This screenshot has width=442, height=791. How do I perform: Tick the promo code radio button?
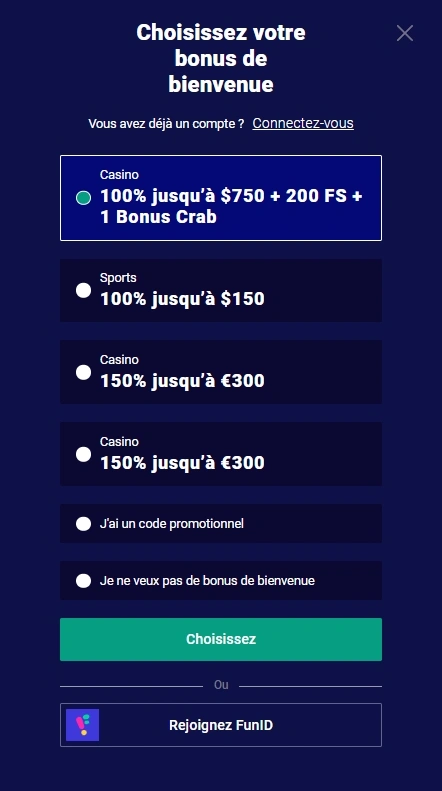tap(83, 524)
